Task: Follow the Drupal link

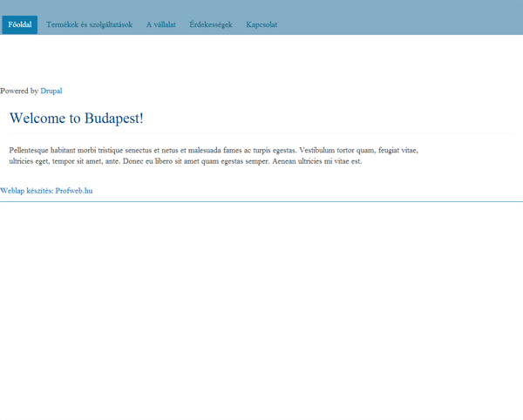Action: [51, 91]
